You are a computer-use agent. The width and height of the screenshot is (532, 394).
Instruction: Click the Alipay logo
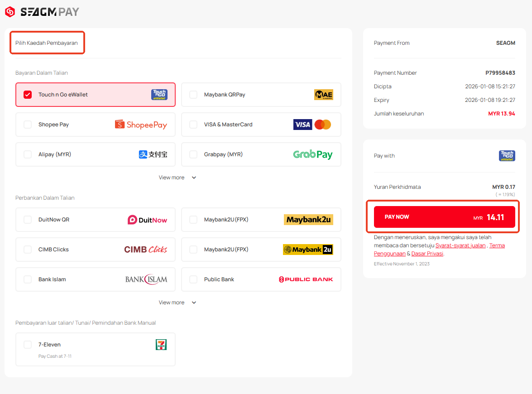point(153,154)
